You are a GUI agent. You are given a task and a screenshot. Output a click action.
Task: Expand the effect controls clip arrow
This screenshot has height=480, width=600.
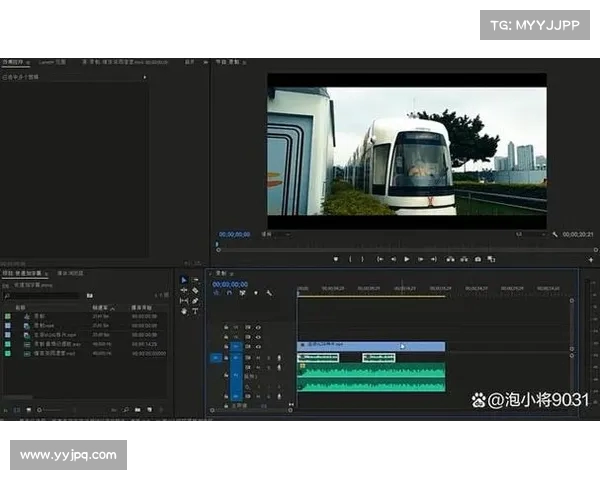145,77
